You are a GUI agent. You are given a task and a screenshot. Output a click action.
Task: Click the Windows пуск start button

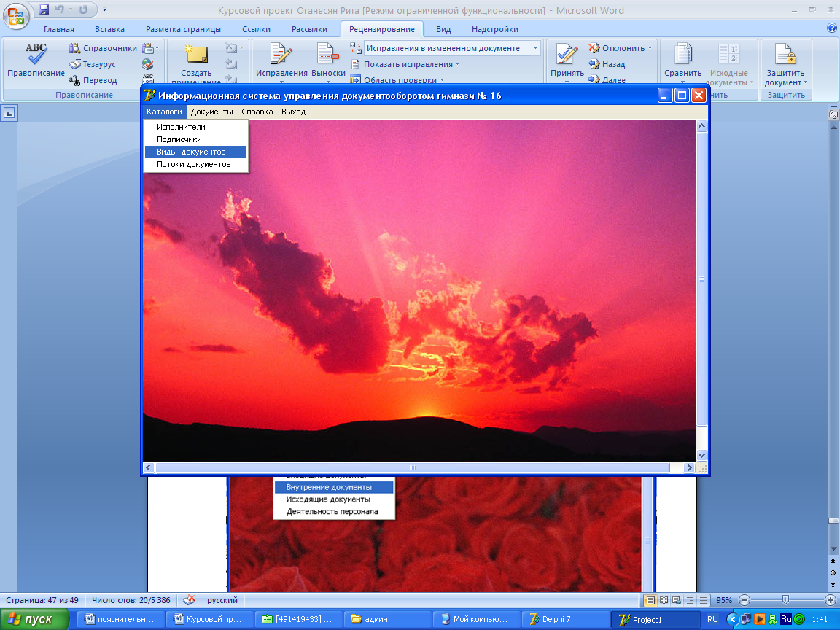click(x=34, y=619)
